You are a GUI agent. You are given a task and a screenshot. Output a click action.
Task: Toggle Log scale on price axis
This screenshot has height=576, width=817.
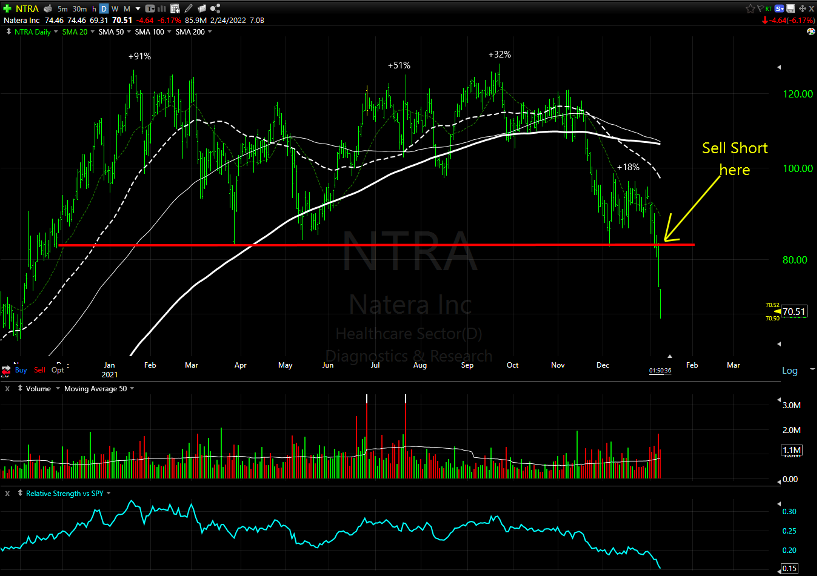pos(790,371)
